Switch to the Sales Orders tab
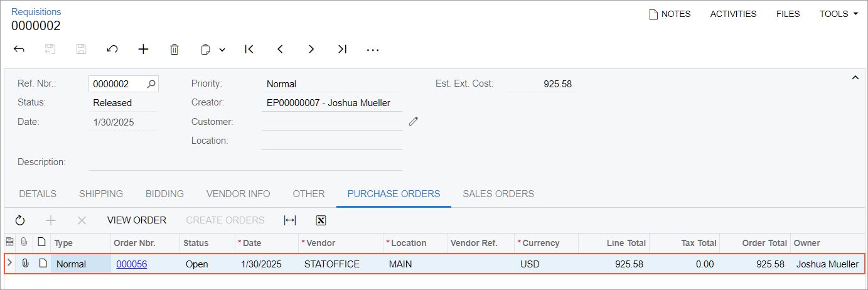The image size is (868, 290). [x=498, y=194]
